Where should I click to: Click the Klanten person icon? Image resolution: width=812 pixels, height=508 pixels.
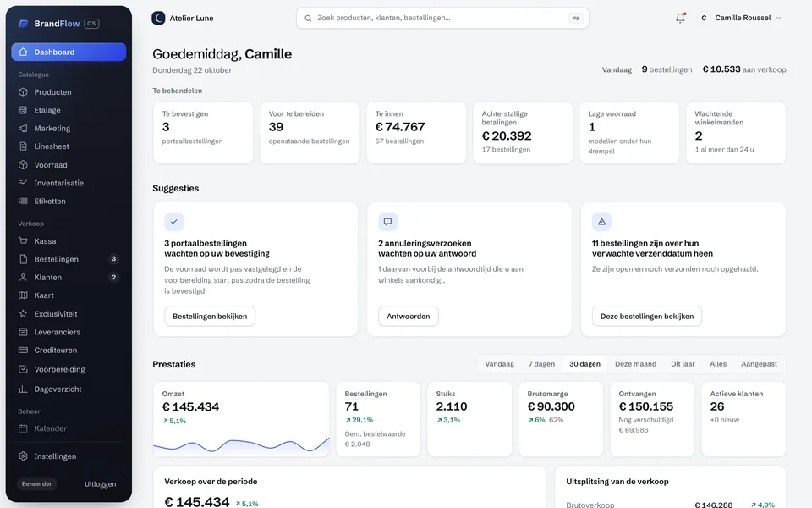point(23,278)
